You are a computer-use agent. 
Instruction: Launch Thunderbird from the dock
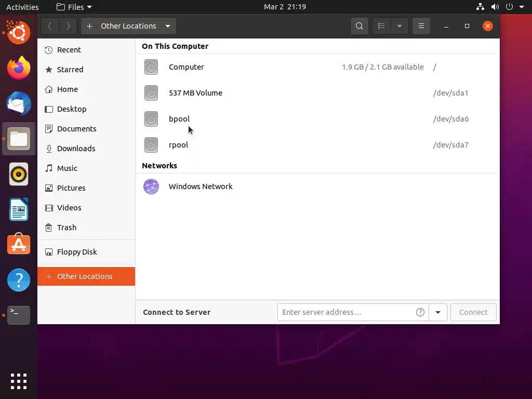pyautogui.click(x=19, y=103)
